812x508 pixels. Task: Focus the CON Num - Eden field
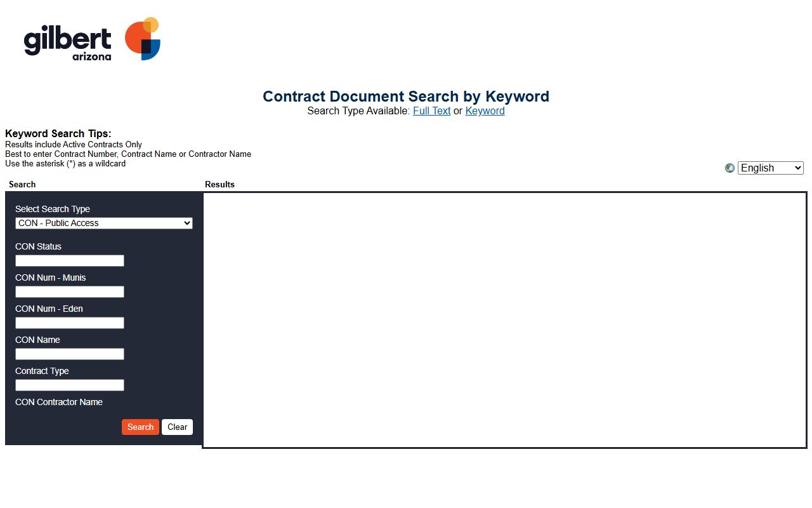pyautogui.click(x=70, y=323)
